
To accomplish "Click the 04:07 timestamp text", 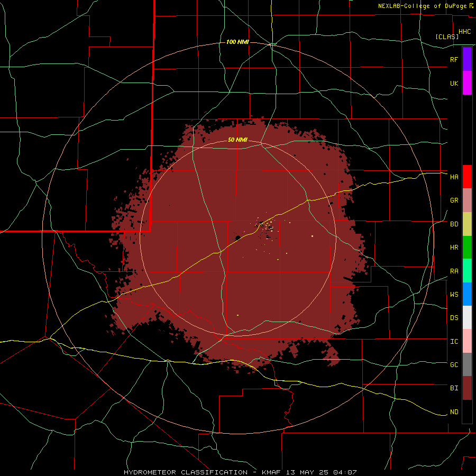I will click(344, 472).
